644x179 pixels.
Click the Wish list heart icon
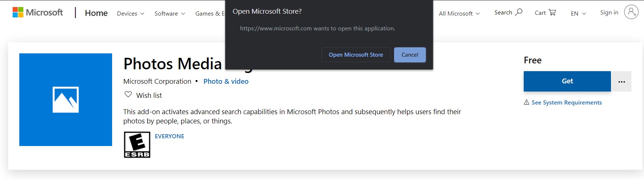point(128,95)
